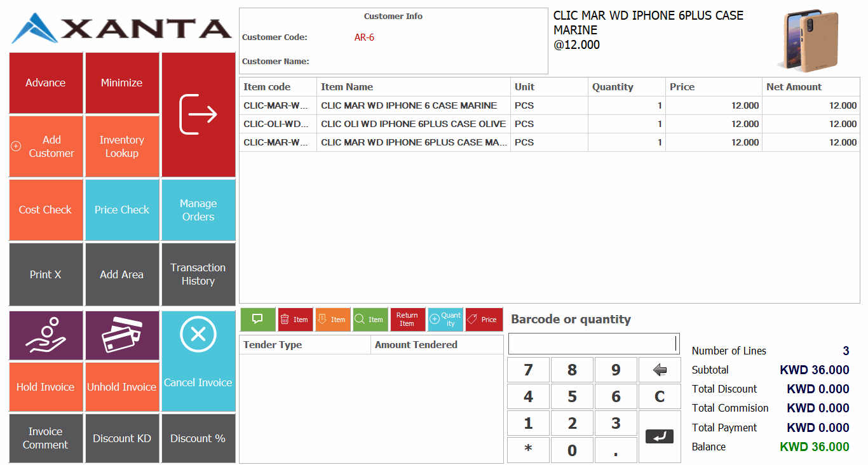
Task: Click the keypad return arrow key
Action: pyautogui.click(x=660, y=436)
